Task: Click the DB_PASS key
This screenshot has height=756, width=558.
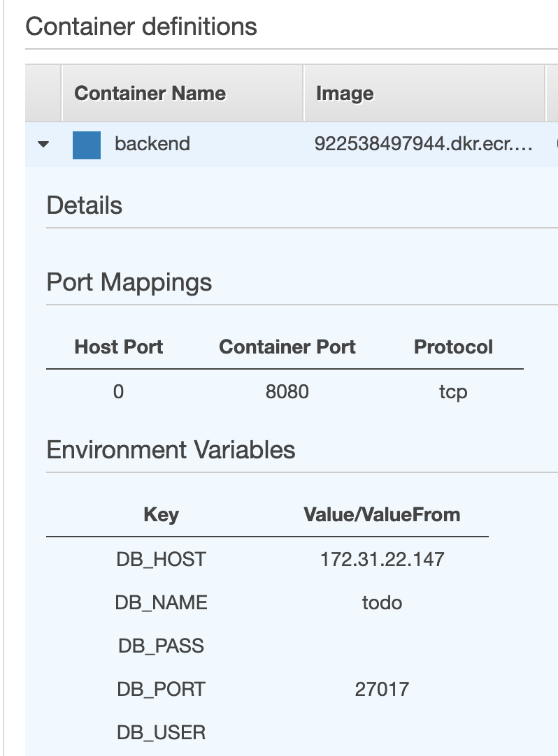Action: (161, 646)
